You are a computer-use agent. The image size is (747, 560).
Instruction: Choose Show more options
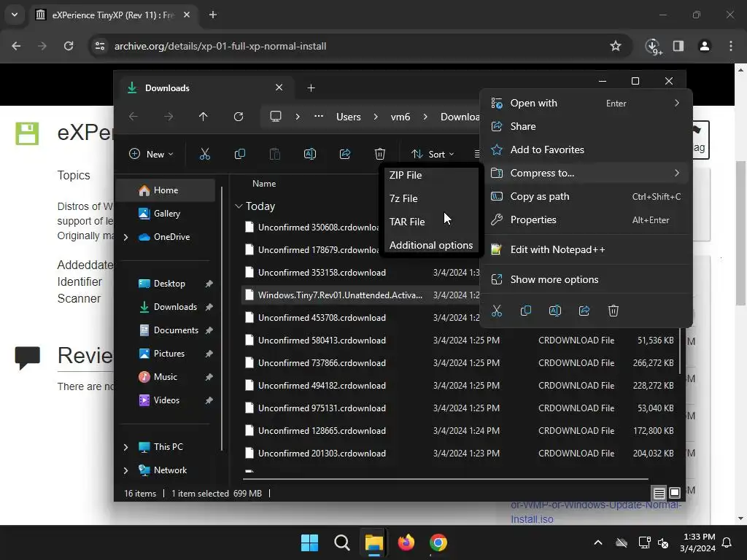[586, 279]
